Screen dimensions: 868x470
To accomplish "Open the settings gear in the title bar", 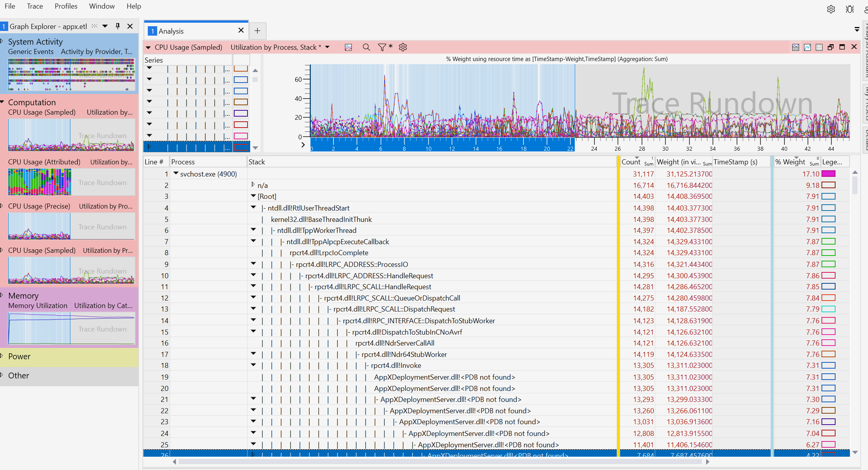I will click(831, 9).
